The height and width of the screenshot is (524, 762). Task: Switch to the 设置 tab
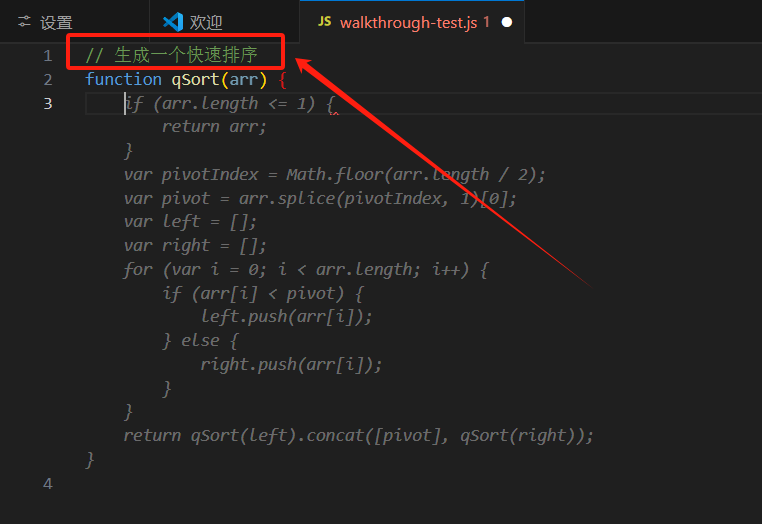pyautogui.click(x=74, y=22)
